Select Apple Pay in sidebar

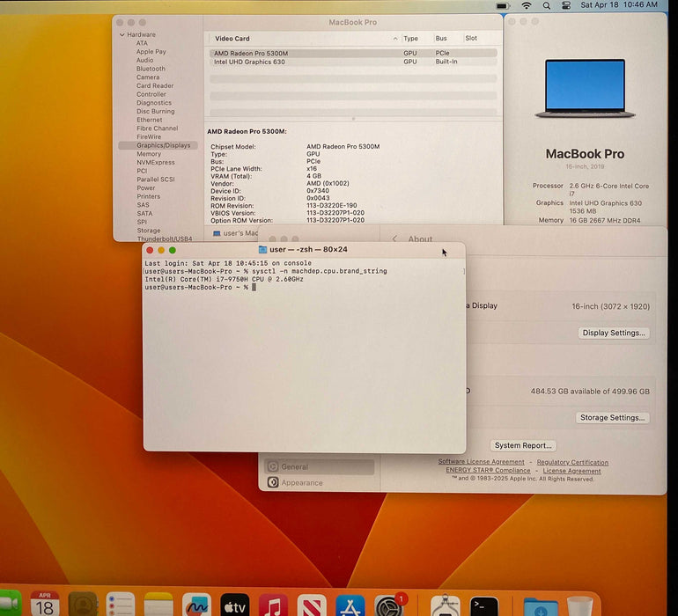click(x=151, y=51)
